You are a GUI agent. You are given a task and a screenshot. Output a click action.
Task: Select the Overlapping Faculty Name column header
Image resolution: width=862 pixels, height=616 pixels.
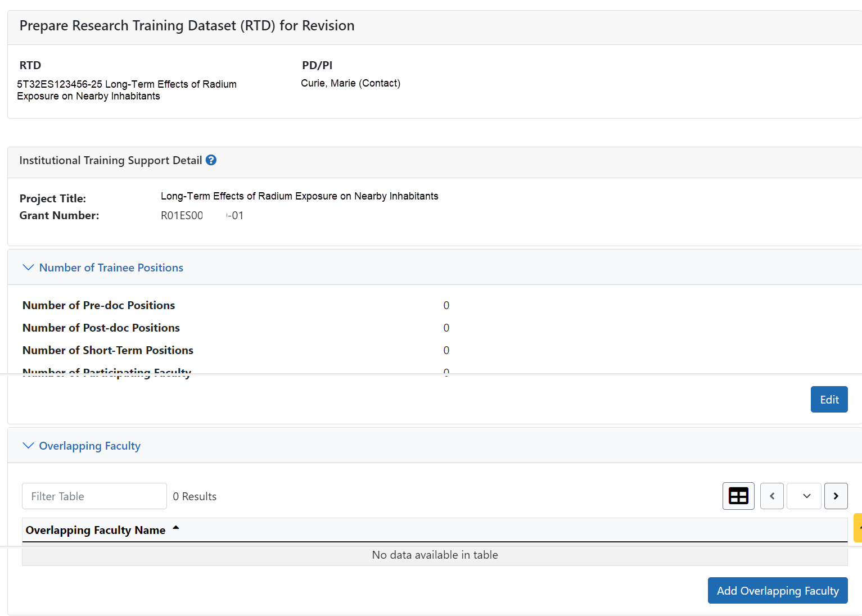(x=96, y=529)
